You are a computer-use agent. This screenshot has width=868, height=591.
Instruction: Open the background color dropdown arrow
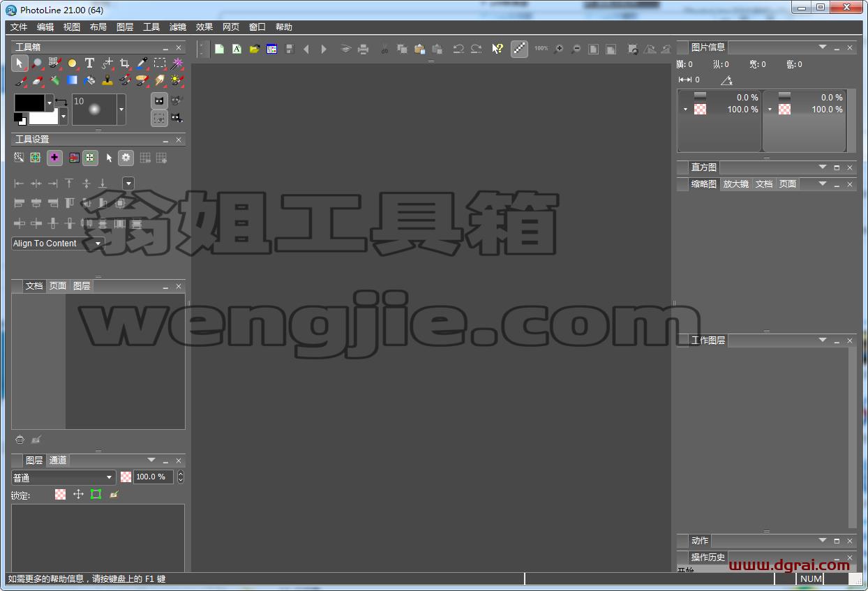pyautogui.click(x=63, y=117)
